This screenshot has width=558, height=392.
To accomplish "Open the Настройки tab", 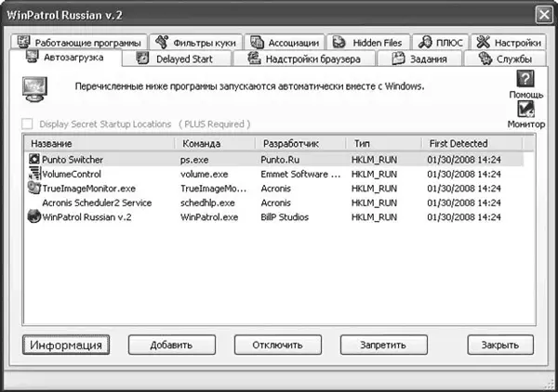I will click(x=509, y=42).
